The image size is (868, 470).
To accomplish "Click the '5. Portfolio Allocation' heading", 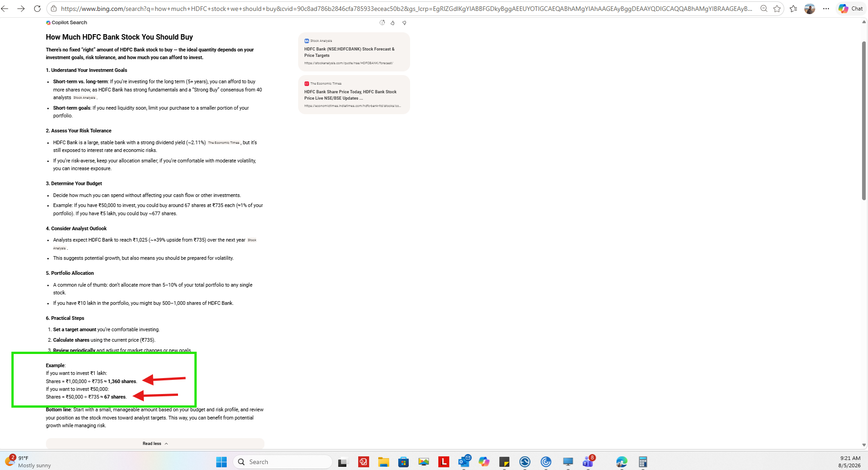I will coord(70,273).
